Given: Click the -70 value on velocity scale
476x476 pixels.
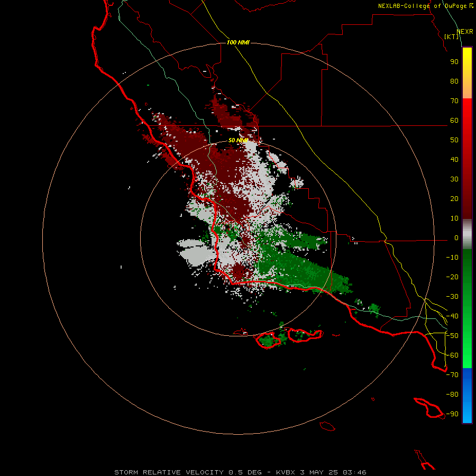Looking at the screenshot, I should 452,375.
